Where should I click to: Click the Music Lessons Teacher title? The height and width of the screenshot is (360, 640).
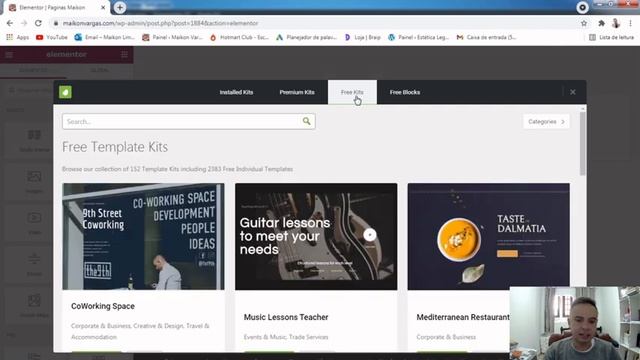tap(286, 317)
